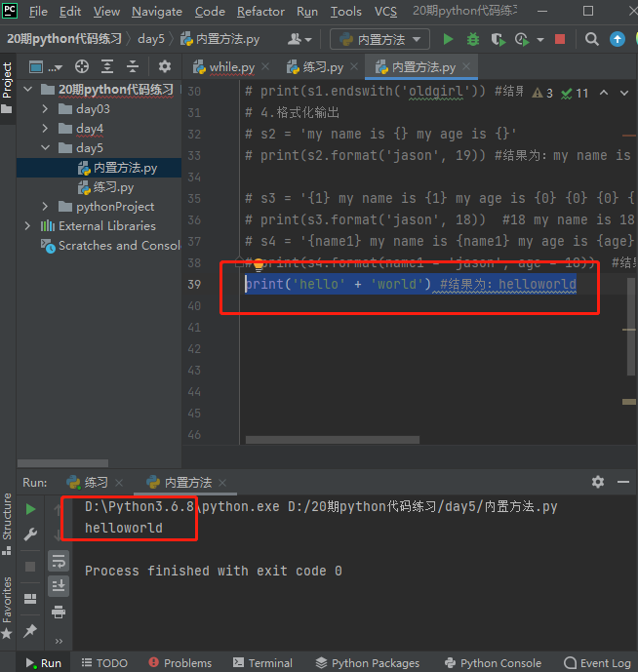
Task: Collapse all items in Project panel
Action: pyautogui.click(x=133, y=66)
